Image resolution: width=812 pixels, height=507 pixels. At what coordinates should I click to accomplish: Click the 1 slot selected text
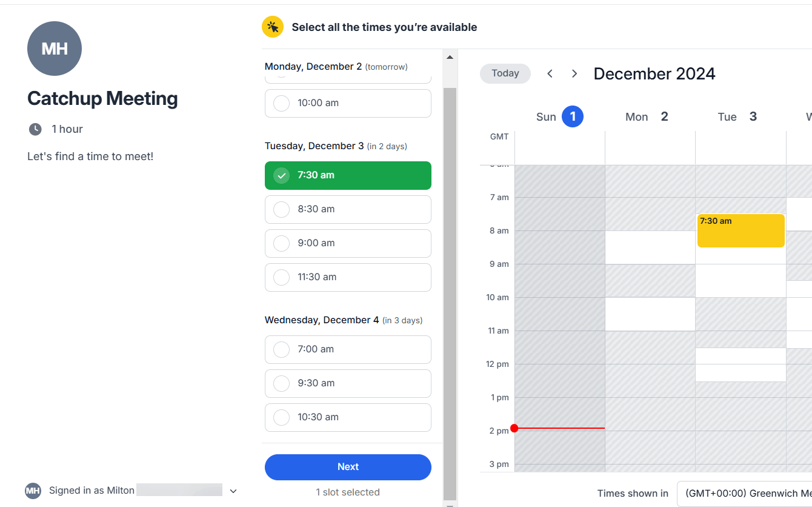pyautogui.click(x=348, y=492)
